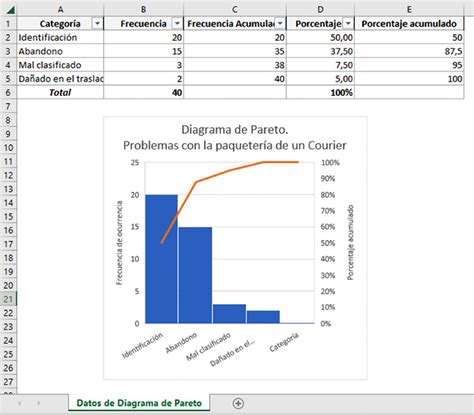Click the Identificación cell
Image resolution: width=474 pixels, height=415 pixels.
60,37
